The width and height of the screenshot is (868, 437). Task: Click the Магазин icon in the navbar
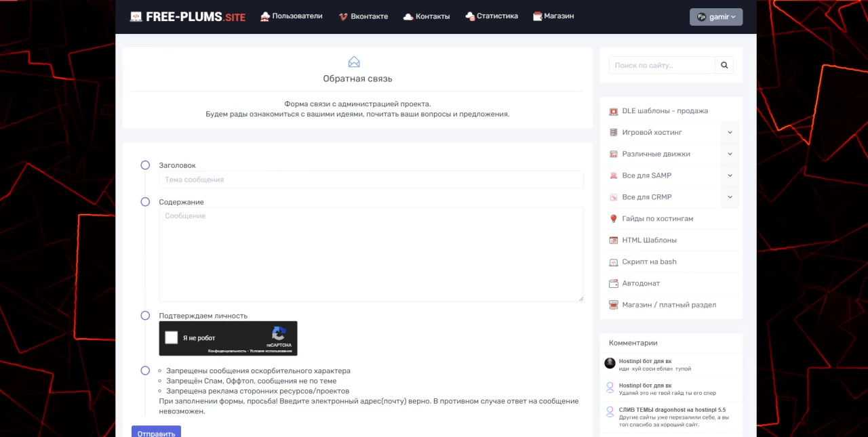coord(537,16)
